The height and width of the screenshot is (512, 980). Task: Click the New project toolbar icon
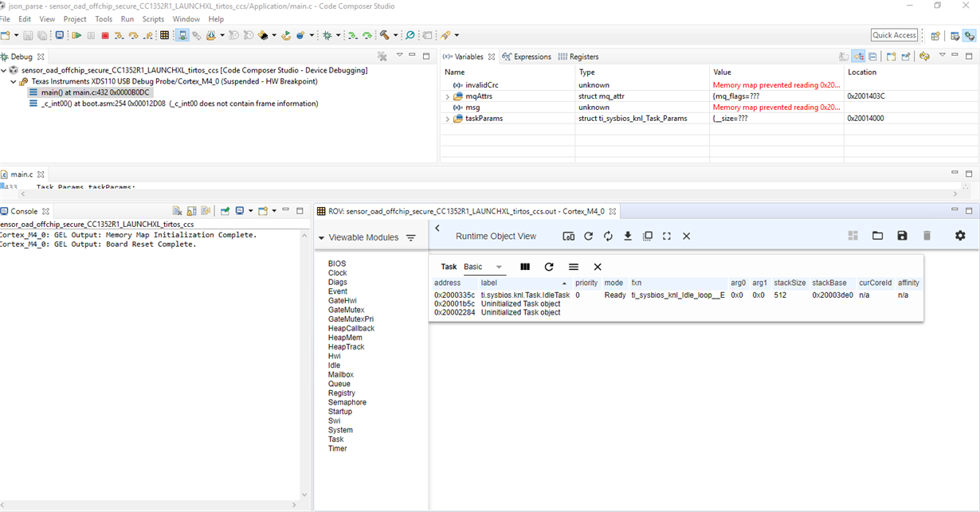coord(6,35)
